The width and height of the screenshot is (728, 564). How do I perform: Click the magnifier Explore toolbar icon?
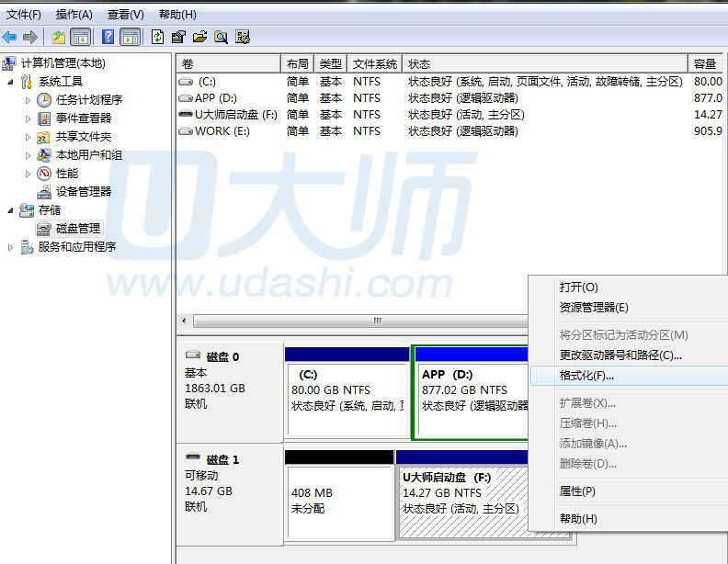tap(221, 37)
